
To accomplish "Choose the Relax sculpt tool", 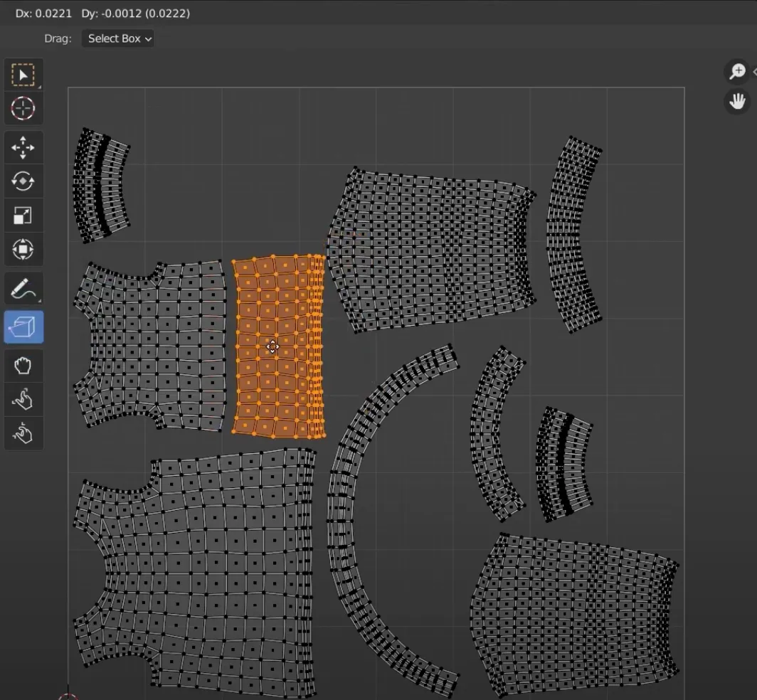I will [x=23, y=400].
